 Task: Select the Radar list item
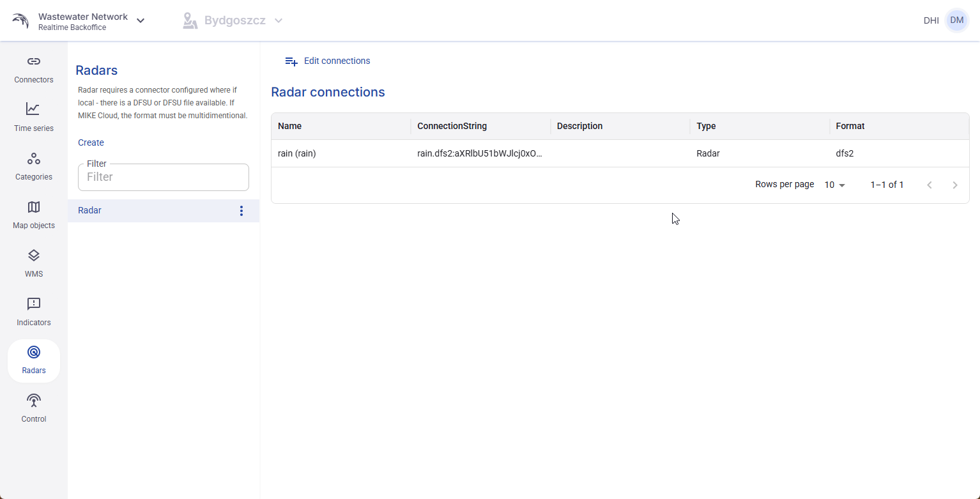(x=164, y=211)
